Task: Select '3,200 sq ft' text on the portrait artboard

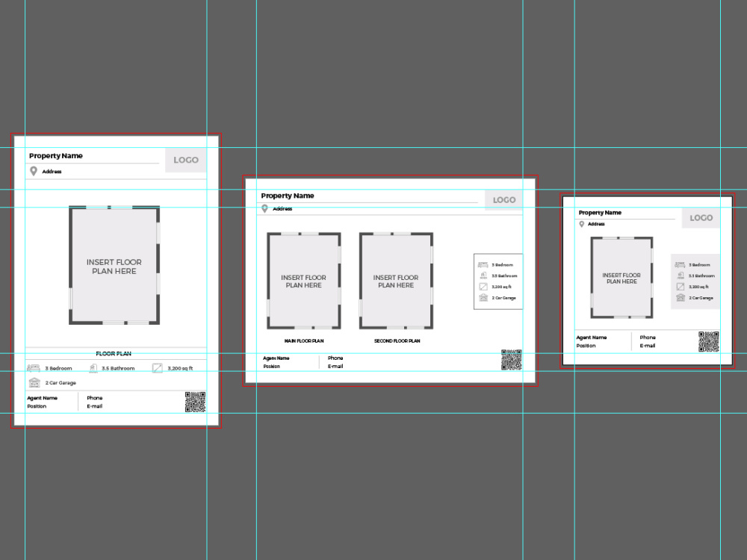Action: point(180,369)
